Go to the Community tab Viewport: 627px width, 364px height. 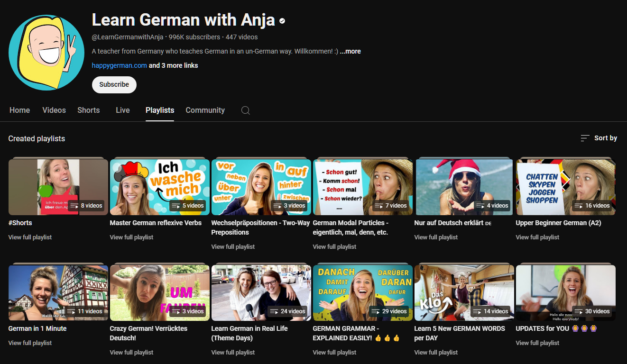point(205,110)
